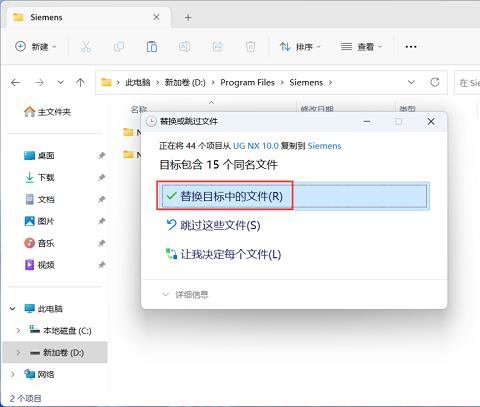Sort by Name (名称) column header
480x407 pixels.
click(x=139, y=109)
